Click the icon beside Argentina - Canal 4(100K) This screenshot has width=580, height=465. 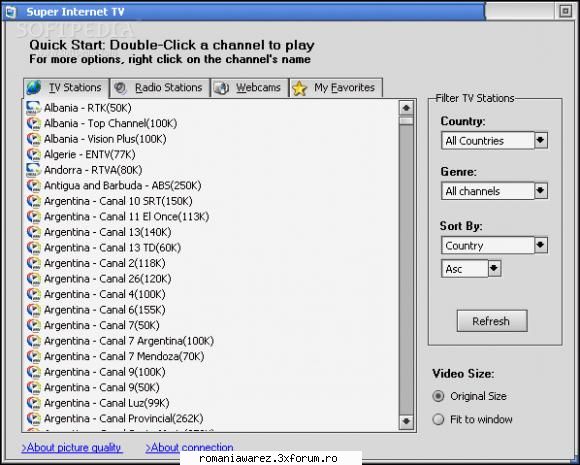tap(33, 294)
